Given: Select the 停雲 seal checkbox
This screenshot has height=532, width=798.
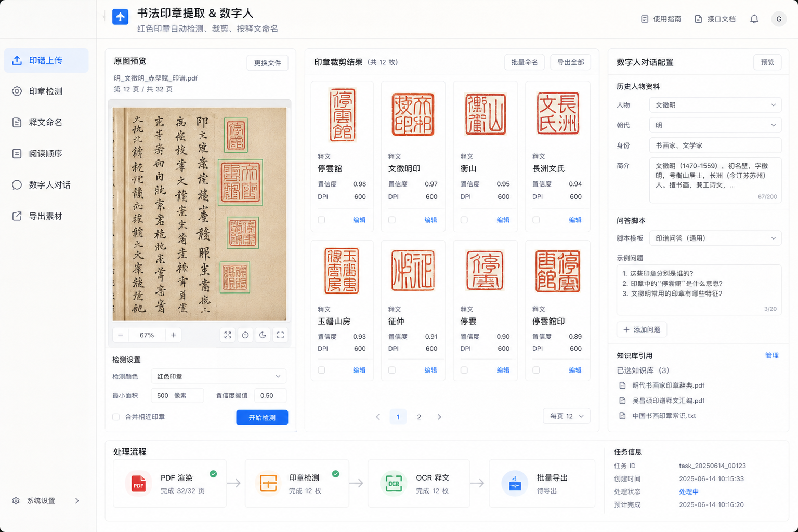Looking at the screenshot, I should tap(464, 370).
